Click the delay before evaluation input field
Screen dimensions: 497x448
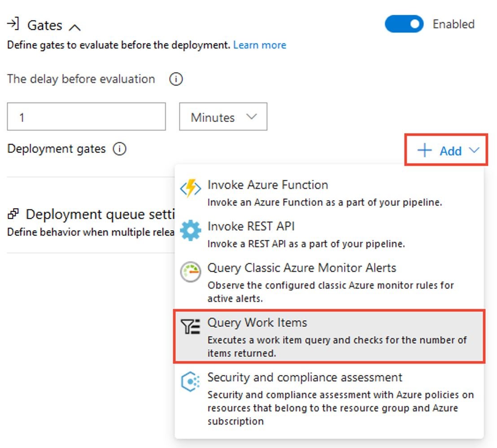pyautogui.click(x=86, y=117)
